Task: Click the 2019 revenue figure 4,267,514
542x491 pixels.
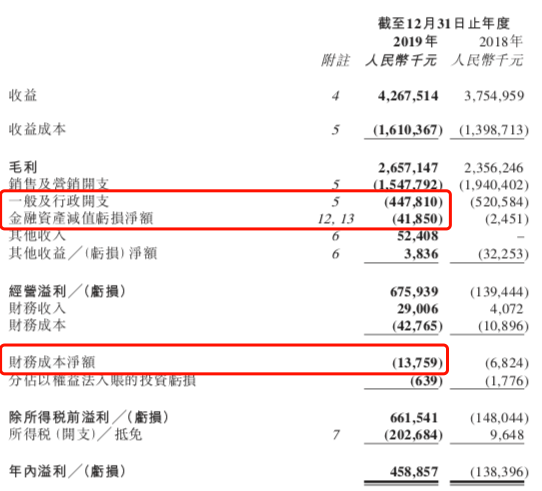Action: coord(408,96)
